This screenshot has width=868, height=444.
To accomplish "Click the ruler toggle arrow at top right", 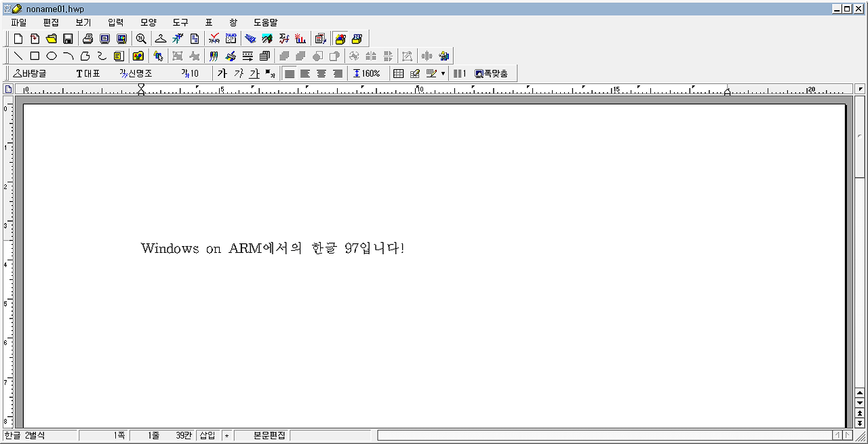I will (x=860, y=89).
